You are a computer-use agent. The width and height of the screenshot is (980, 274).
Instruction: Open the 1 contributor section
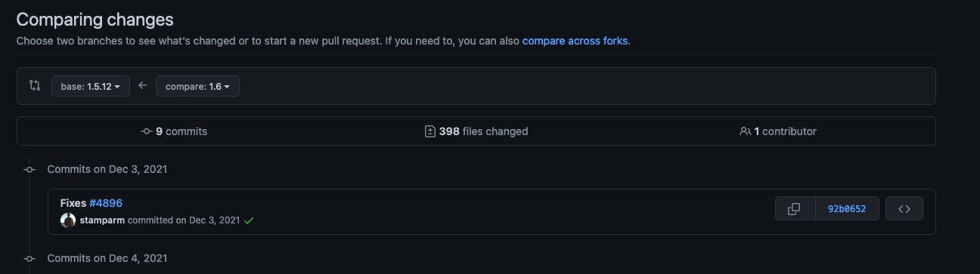778,131
